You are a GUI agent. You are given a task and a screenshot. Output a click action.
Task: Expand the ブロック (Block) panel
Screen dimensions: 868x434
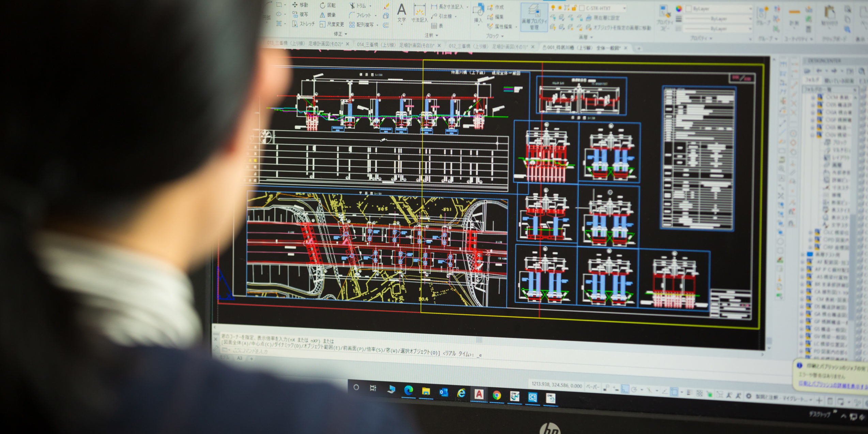pyautogui.click(x=494, y=36)
